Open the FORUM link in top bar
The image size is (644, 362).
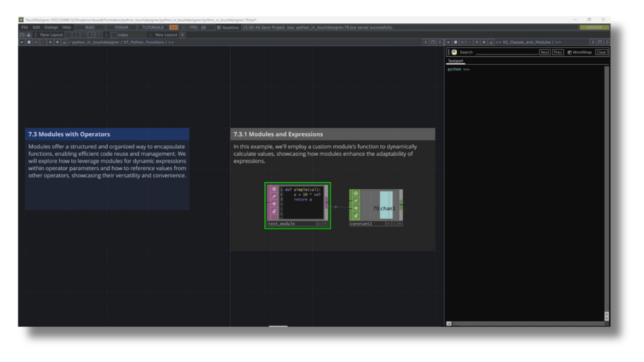pos(121,28)
